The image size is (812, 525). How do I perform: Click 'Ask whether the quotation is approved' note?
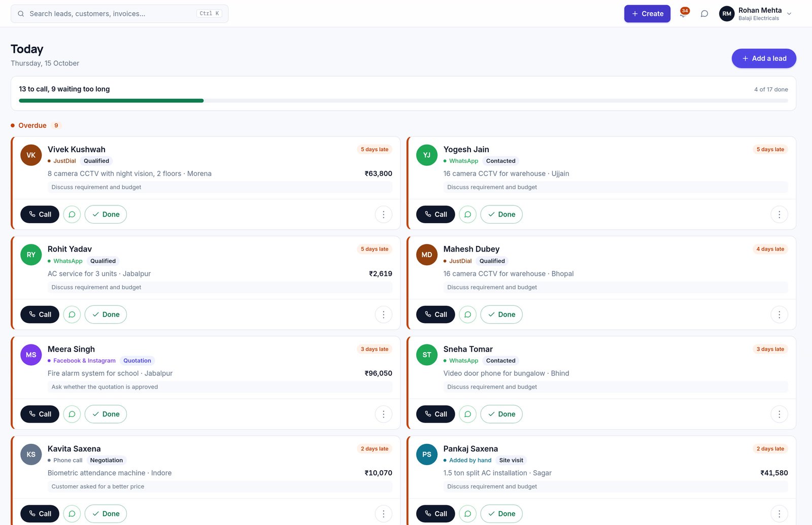point(105,387)
